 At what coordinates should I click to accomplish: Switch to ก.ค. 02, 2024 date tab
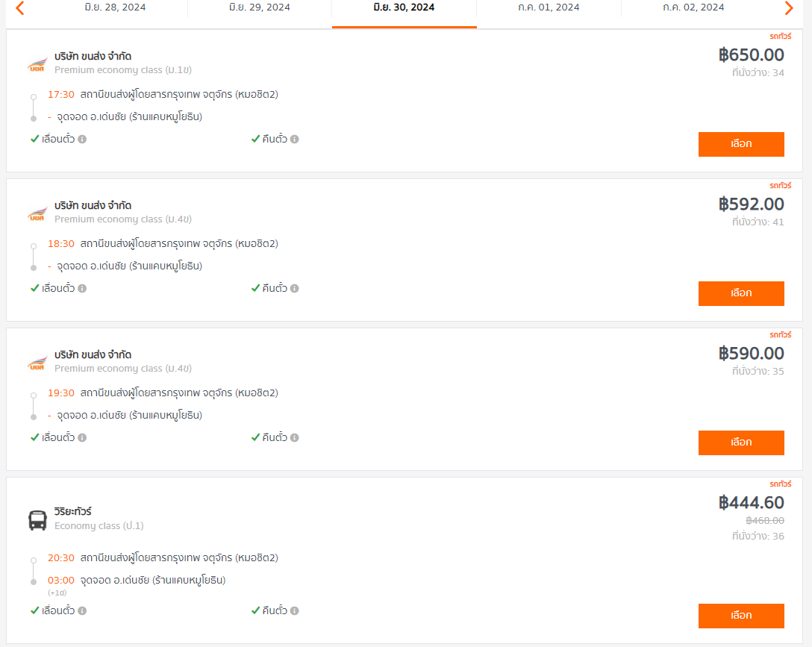pos(693,7)
